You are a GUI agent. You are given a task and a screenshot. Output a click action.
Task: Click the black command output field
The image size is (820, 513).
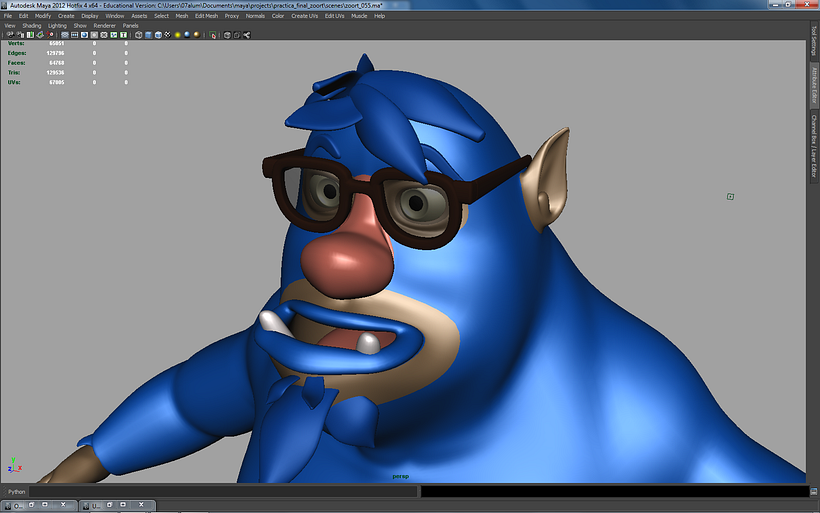[x=614, y=492]
